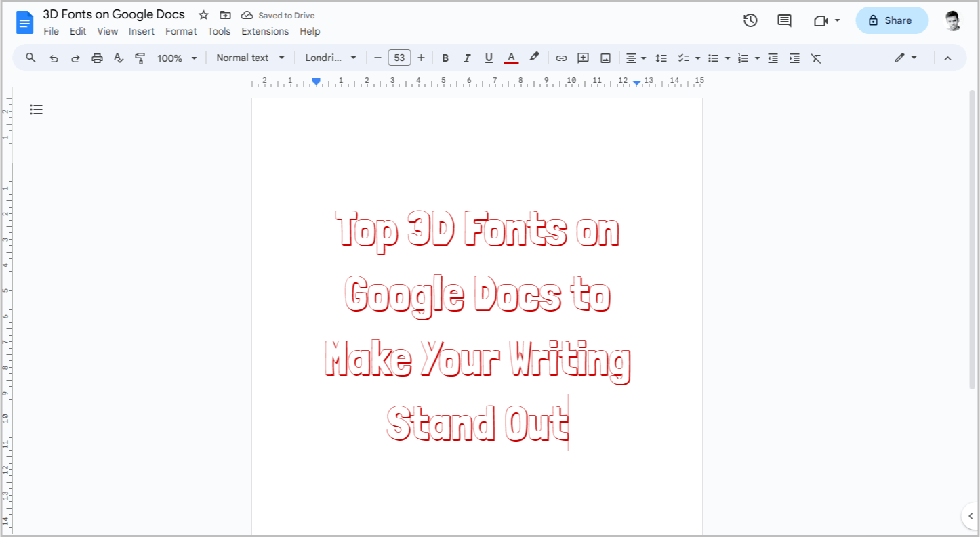Star the document with the star icon

click(x=203, y=15)
